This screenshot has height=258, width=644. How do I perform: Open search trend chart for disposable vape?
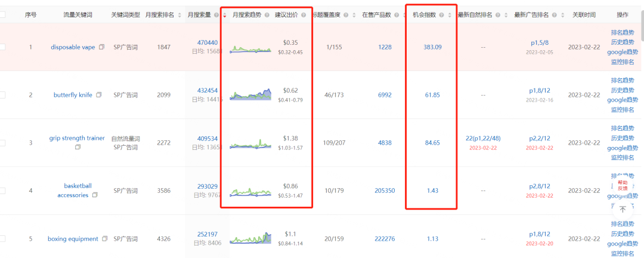pos(250,48)
